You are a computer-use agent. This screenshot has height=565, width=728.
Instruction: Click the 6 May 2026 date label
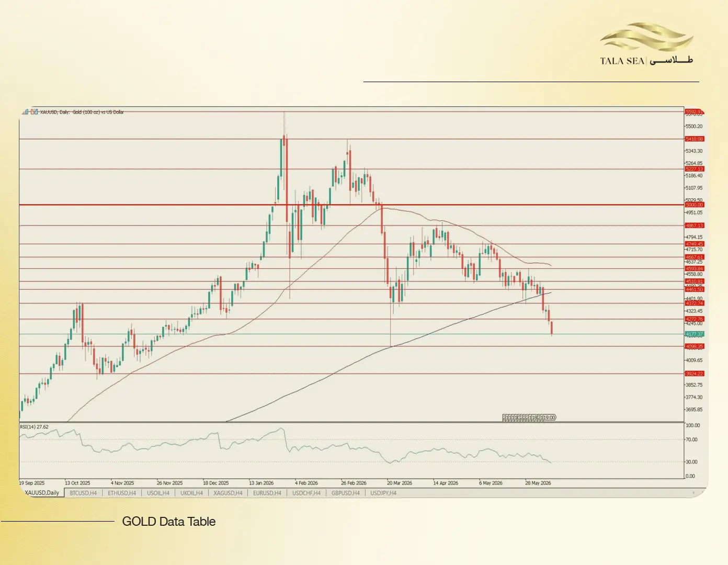(x=491, y=483)
